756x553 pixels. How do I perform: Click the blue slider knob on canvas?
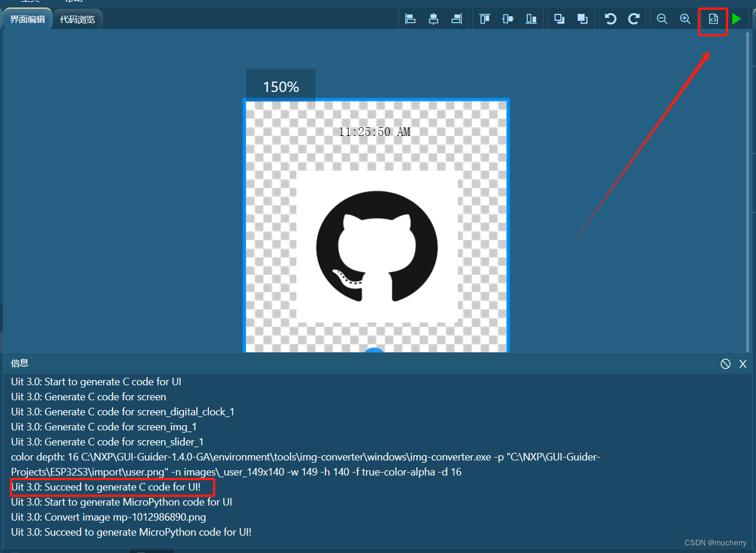[x=375, y=350]
